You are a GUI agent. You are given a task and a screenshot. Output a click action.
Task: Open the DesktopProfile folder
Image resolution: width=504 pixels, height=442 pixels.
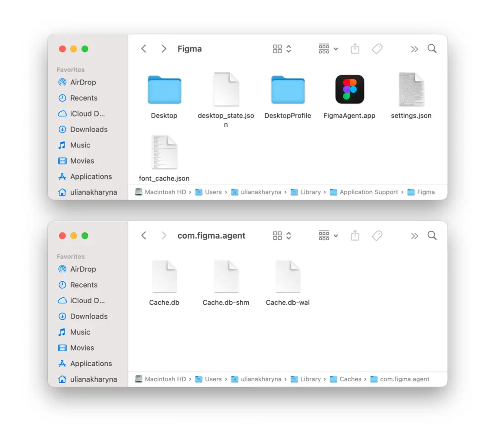tap(288, 89)
